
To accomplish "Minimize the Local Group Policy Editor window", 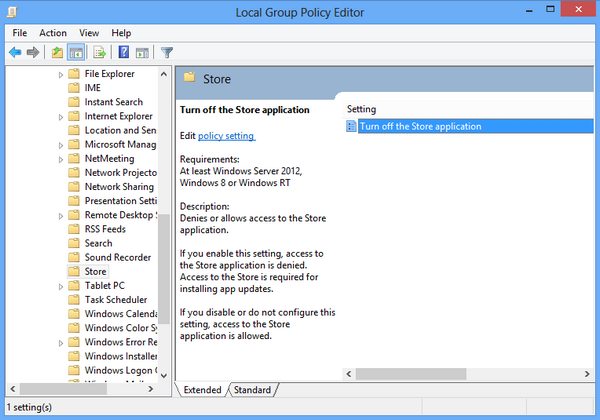I will coord(529,10).
